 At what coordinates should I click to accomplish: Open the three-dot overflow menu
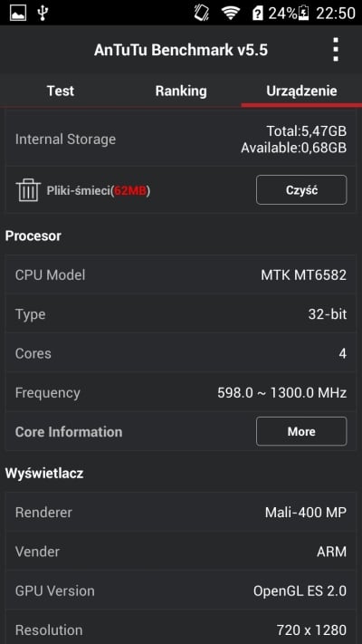(x=336, y=50)
